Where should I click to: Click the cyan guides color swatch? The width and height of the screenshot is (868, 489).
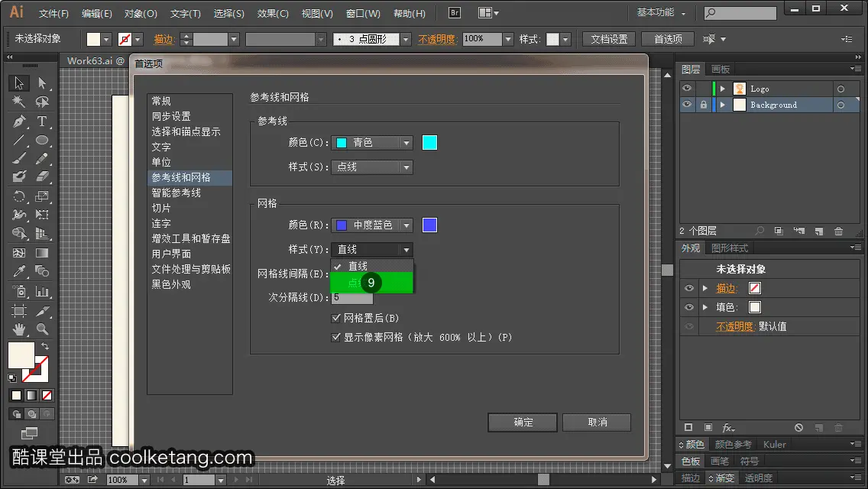coord(429,142)
